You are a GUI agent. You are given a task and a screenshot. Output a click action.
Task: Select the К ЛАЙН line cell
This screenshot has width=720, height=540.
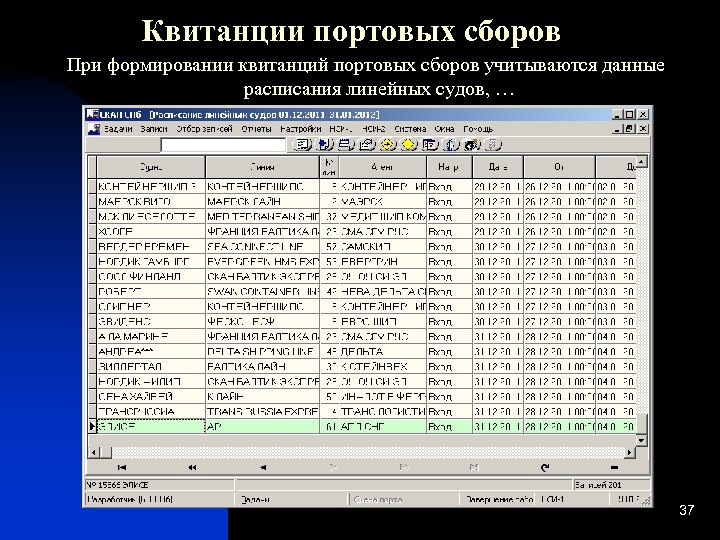(x=263, y=397)
